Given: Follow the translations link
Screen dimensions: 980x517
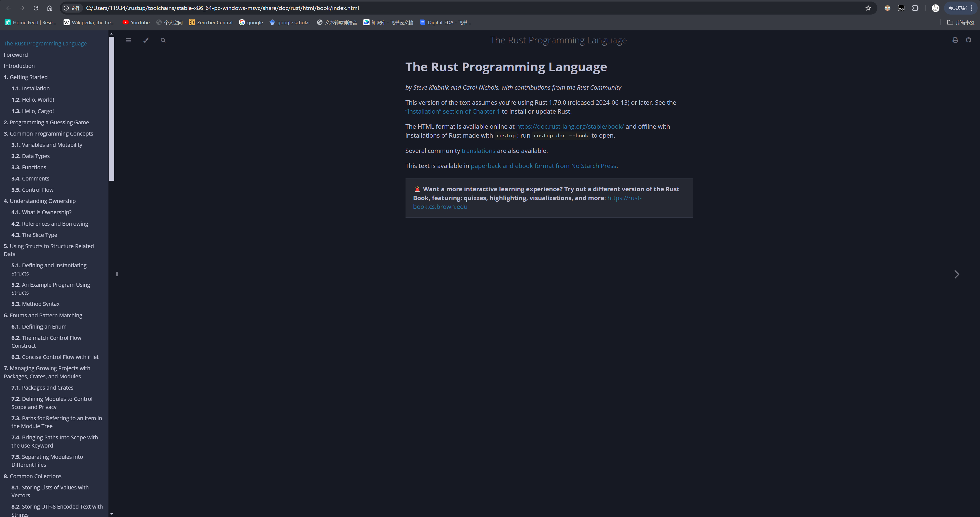Looking at the screenshot, I should coord(478,151).
